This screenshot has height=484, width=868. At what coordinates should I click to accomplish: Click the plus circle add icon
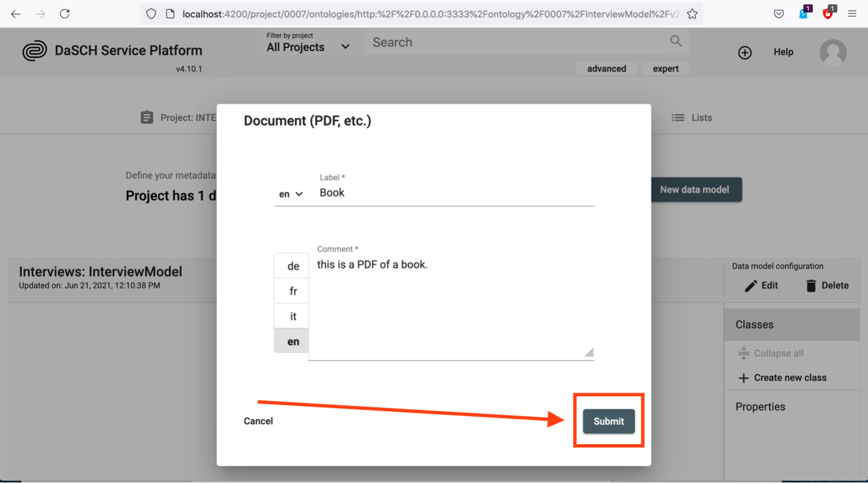(745, 53)
